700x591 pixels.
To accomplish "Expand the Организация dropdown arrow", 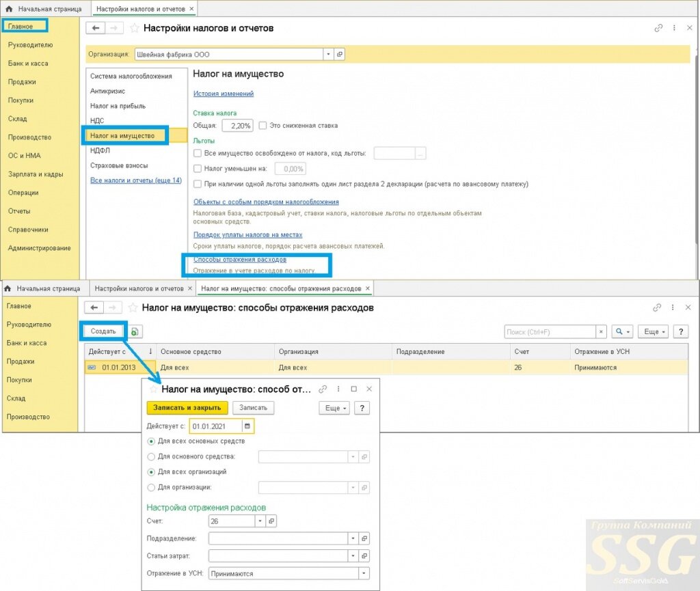I will pyautogui.click(x=329, y=55).
